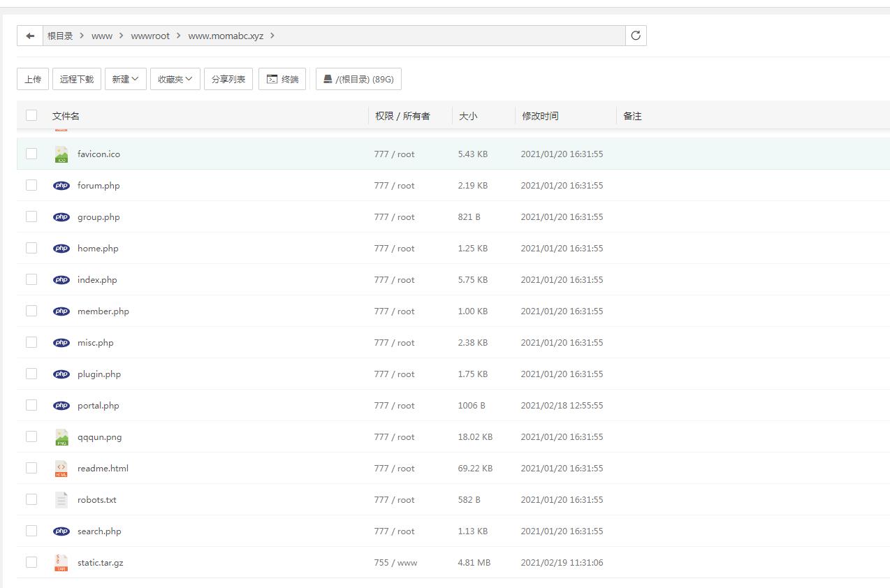Open the 分享列表 share list
The image size is (890, 588).
click(x=228, y=79)
